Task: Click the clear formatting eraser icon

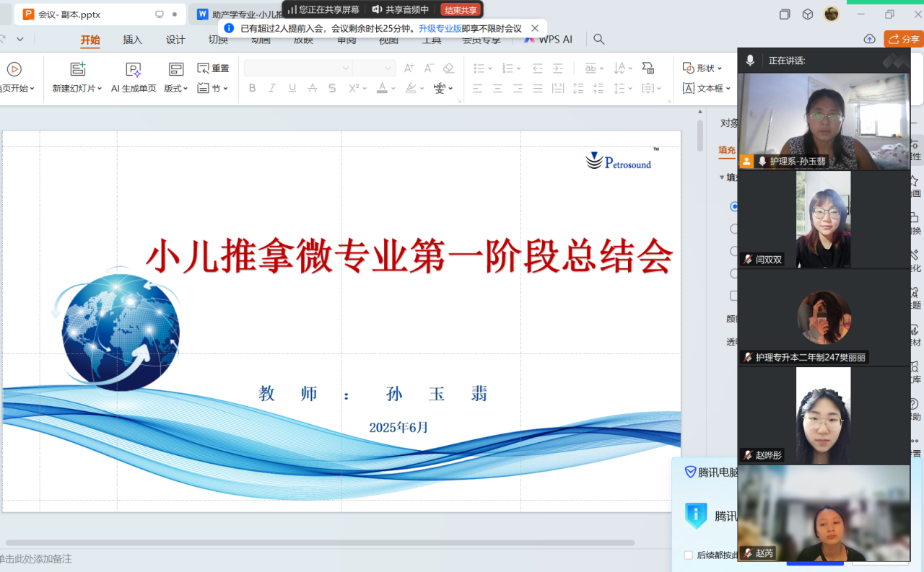Action: click(x=448, y=69)
